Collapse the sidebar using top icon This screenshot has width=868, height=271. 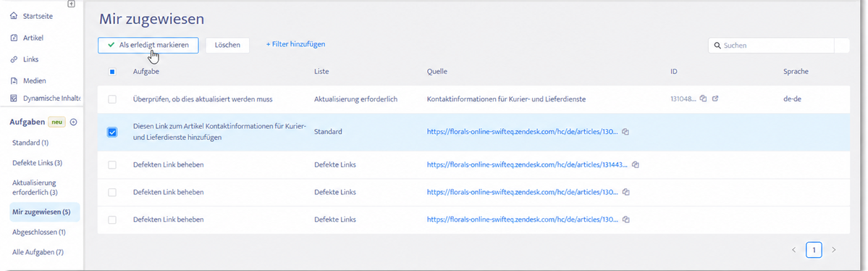click(x=71, y=4)
